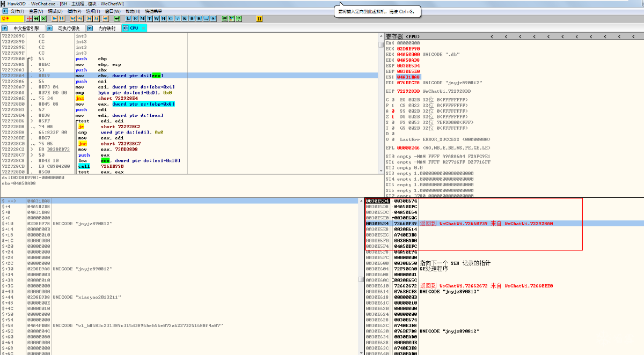Click the application C icon left of 文件 menu
Viewport: 644px width, 355px height.
[x=5, y=11]
